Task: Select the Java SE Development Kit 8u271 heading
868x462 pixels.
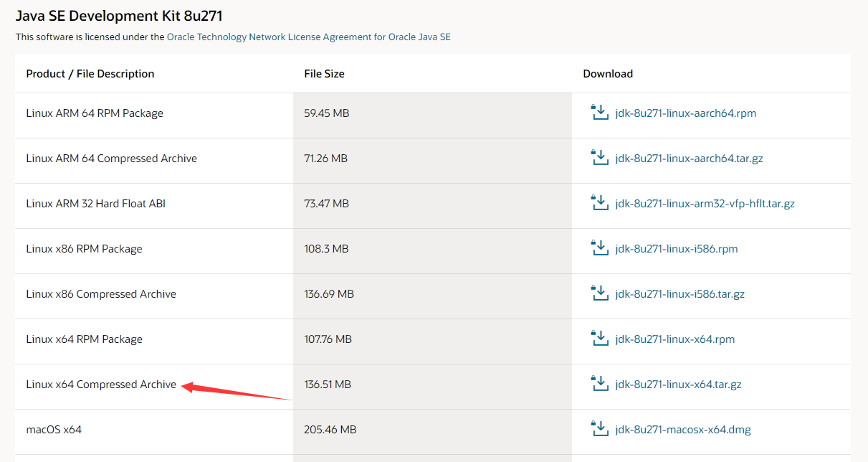Action: [x=119, y=16]
